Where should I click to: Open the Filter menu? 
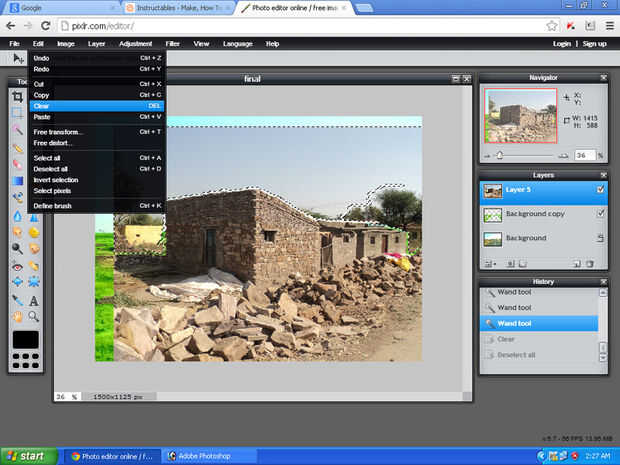pyautogui.click(x=172, y=43)
